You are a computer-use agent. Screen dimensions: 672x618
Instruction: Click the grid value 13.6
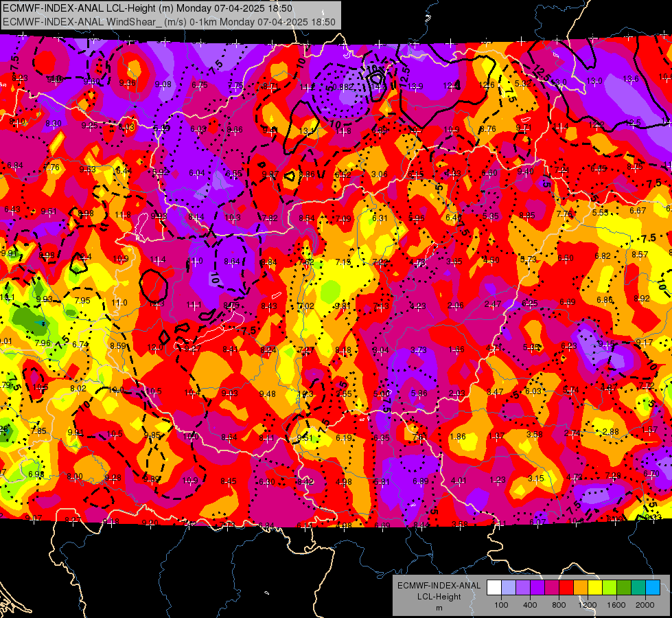click(x=630, y=79)
